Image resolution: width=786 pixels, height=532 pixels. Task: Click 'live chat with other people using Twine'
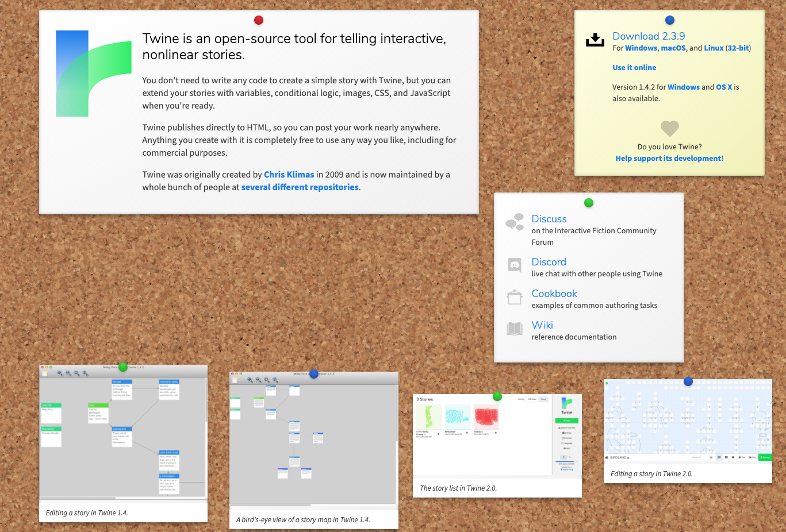(597, 274)
